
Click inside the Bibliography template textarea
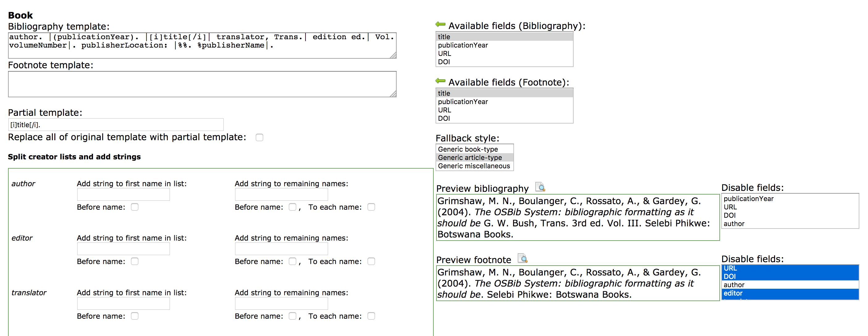click(202, 45)
